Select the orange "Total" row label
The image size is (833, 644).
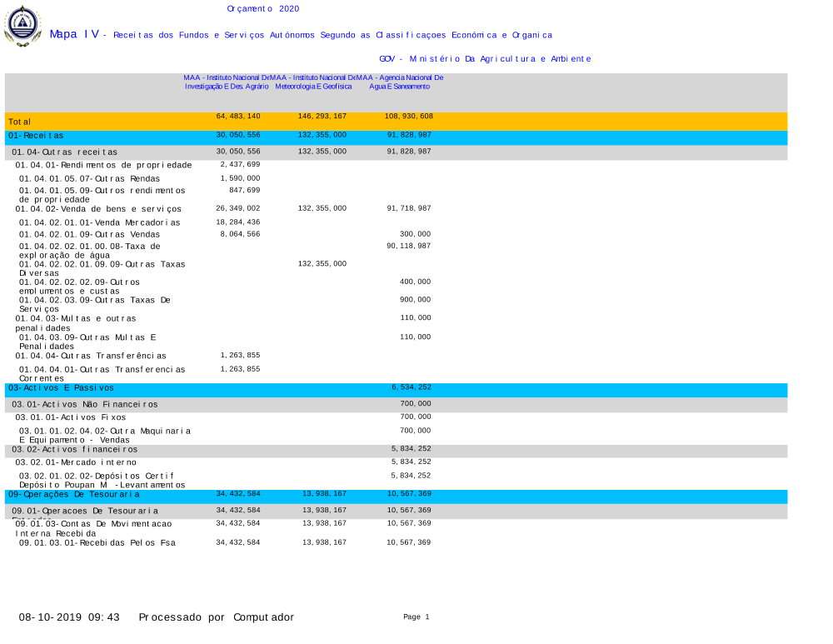click(x=20, y=122)
